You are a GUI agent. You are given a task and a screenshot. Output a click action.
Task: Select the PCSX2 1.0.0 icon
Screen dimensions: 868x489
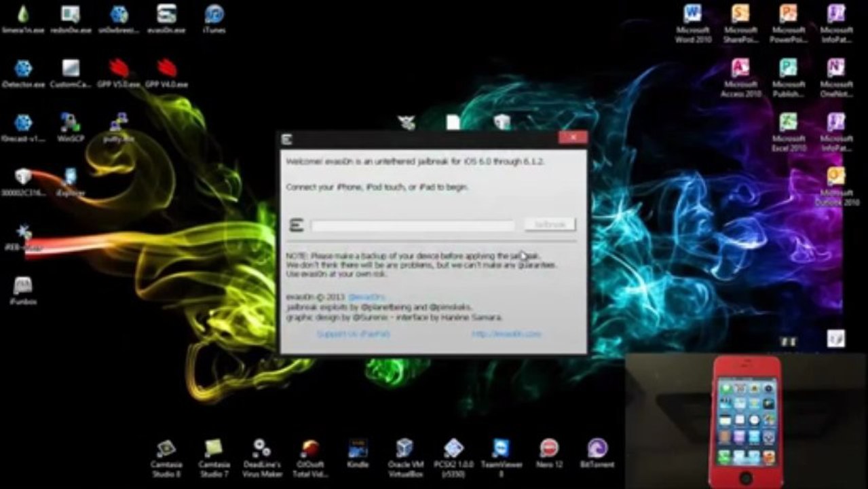coord(453,457)
